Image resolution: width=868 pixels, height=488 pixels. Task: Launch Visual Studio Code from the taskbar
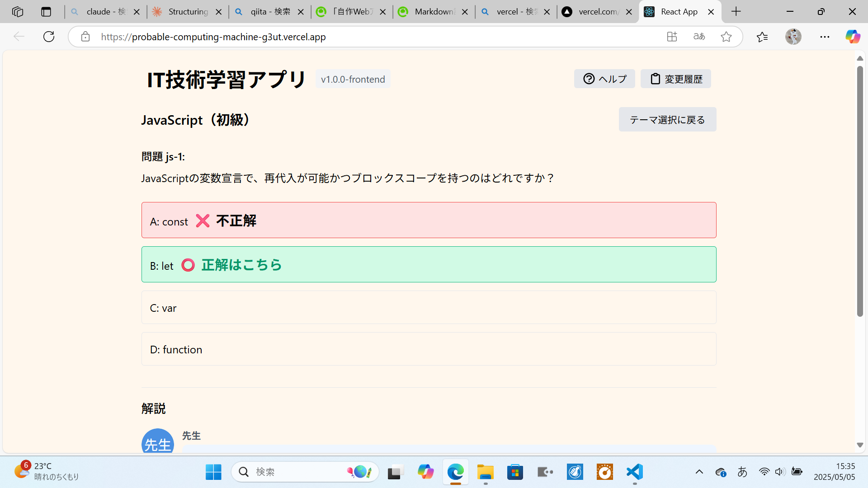coord(634,472)
